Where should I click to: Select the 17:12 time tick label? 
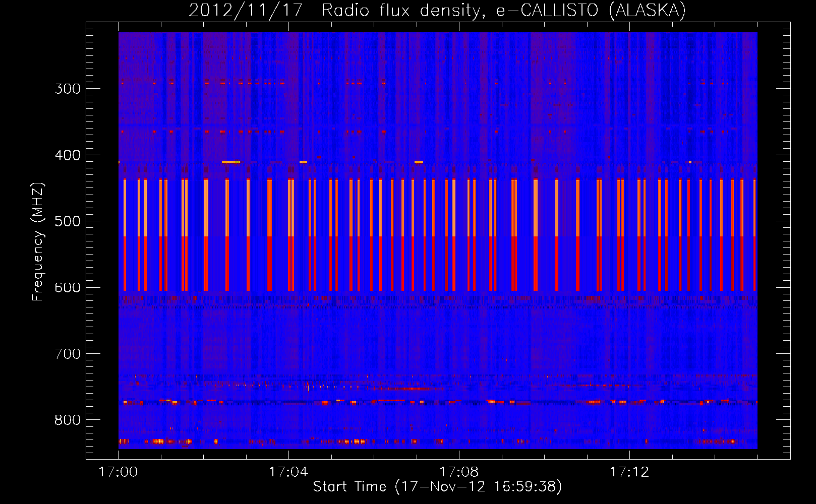pos(629,472)
